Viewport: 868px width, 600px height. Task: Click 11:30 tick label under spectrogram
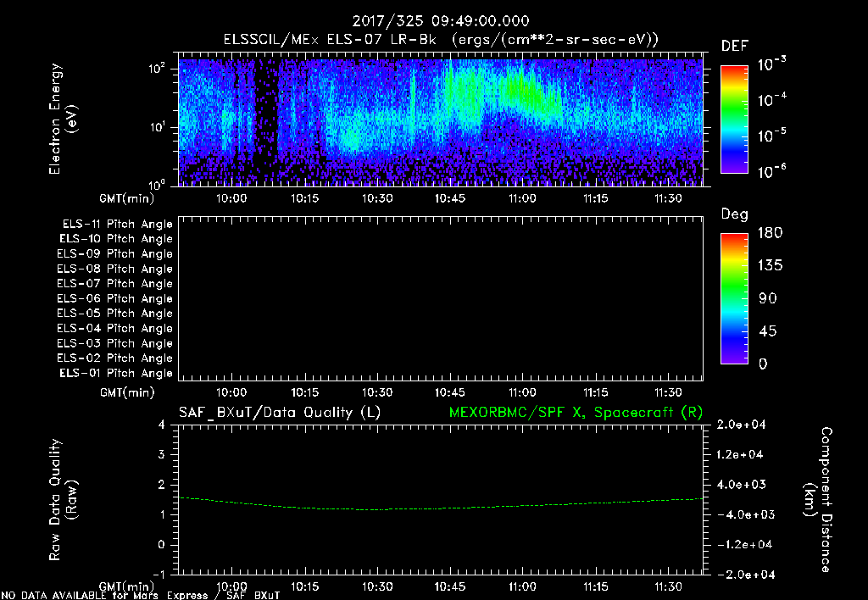[668, 198]
